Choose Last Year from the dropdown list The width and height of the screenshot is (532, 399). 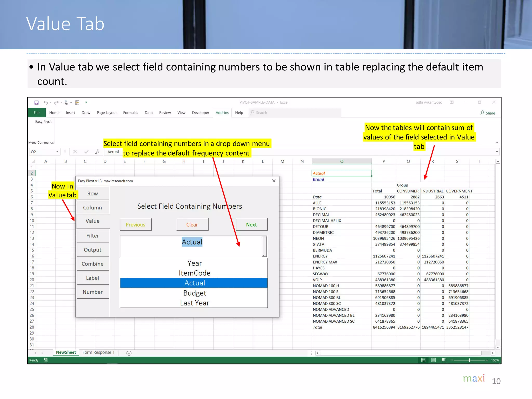pyautogui.click(x=194, y=303)
